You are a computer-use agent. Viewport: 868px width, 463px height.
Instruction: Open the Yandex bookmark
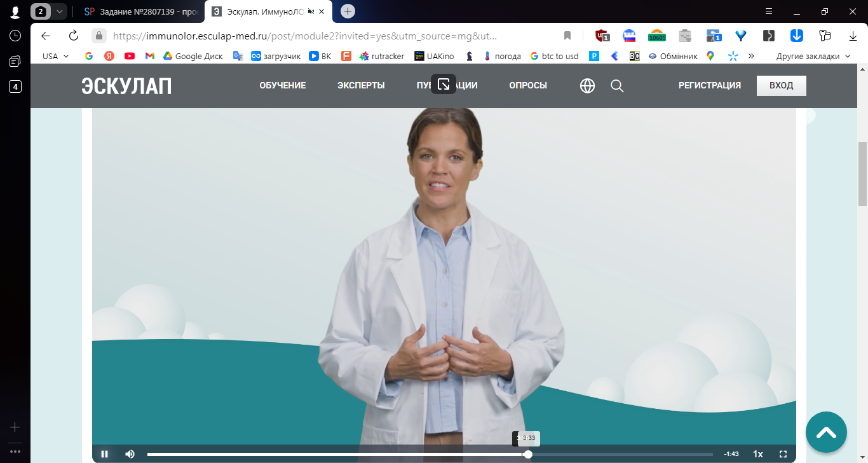[109, 56]
